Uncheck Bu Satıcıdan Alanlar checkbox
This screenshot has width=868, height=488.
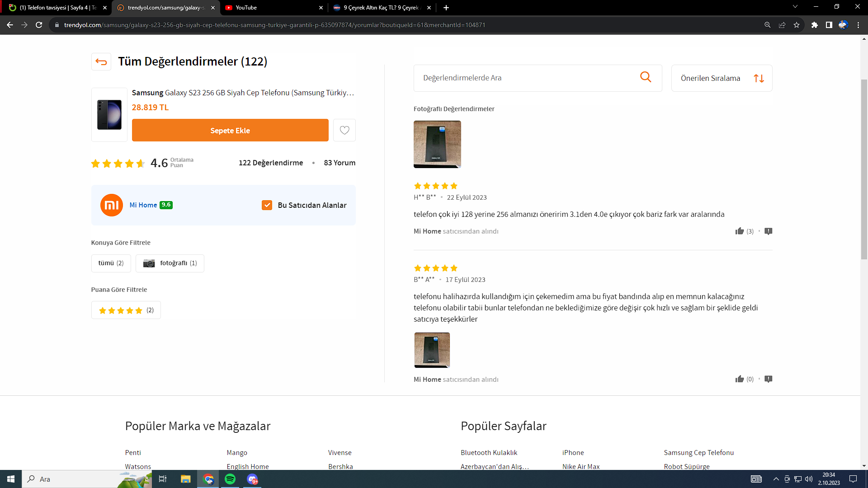(x=267, y=205)
